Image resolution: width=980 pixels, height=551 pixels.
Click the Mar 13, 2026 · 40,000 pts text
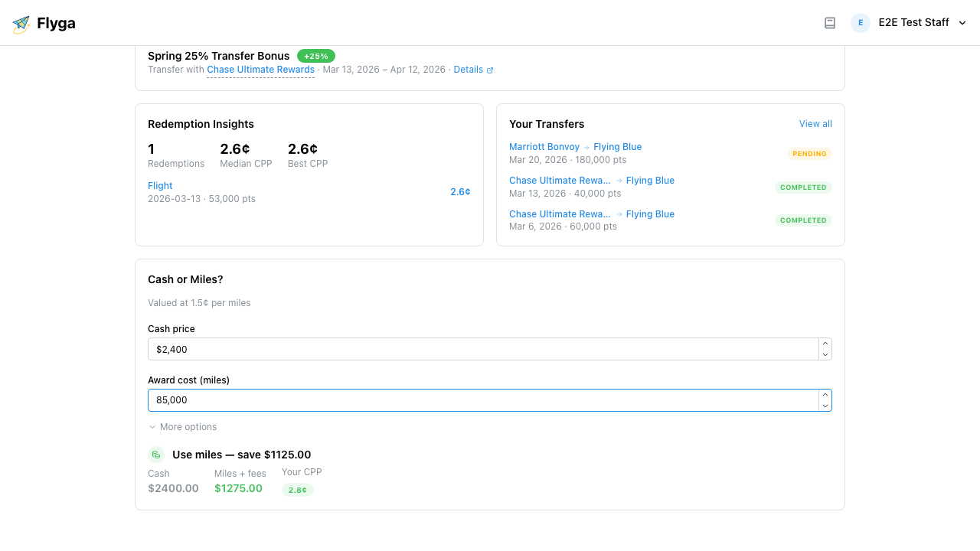[565, 194]
